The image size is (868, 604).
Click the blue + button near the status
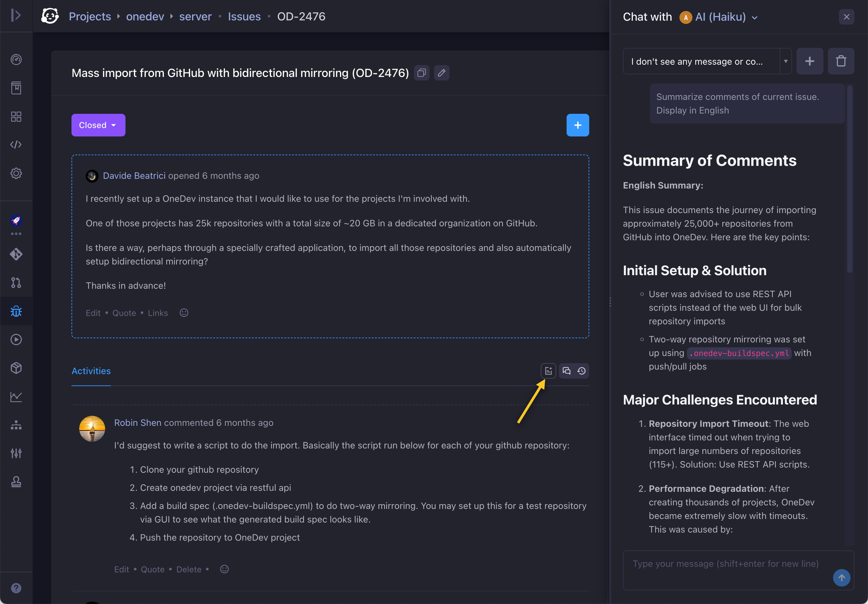(578, 125)
